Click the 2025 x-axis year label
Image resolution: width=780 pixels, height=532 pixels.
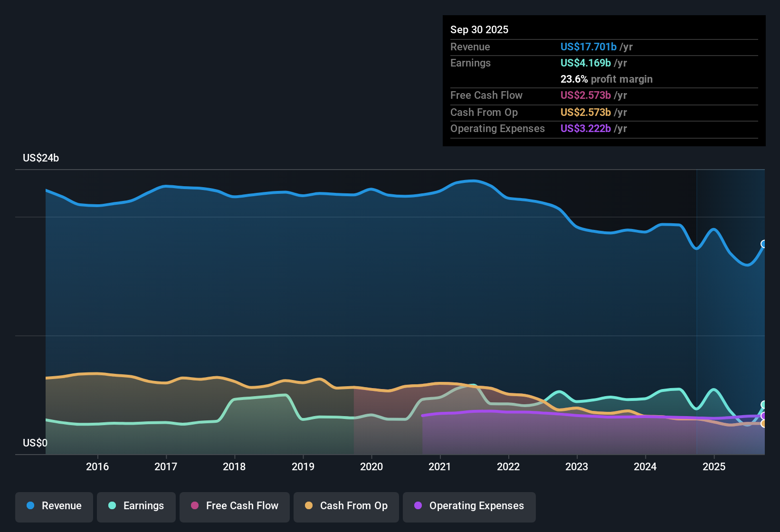point(713,467)
